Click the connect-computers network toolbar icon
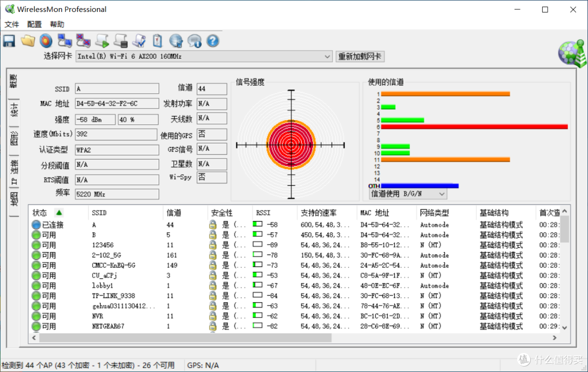Image resolution: width=588 pixels, height=372 pixels. pos(64,41)
